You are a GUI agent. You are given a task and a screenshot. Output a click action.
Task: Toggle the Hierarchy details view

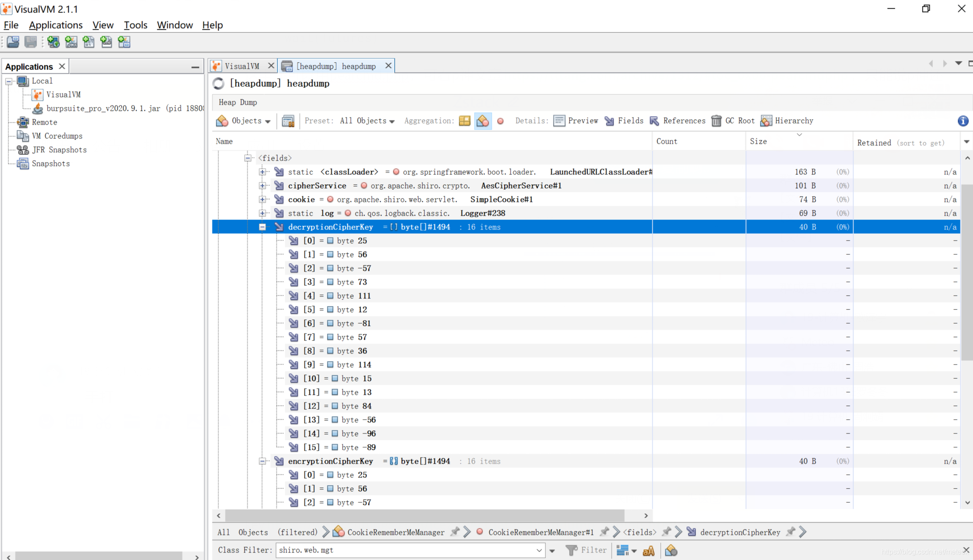click(x=787, y=121)
